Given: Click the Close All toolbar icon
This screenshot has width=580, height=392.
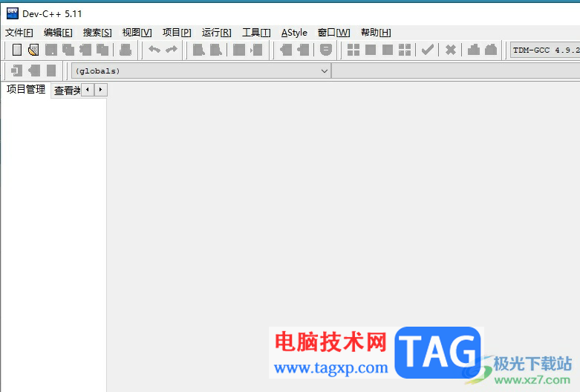Looking at the screenshot, I should click(102, 50).
